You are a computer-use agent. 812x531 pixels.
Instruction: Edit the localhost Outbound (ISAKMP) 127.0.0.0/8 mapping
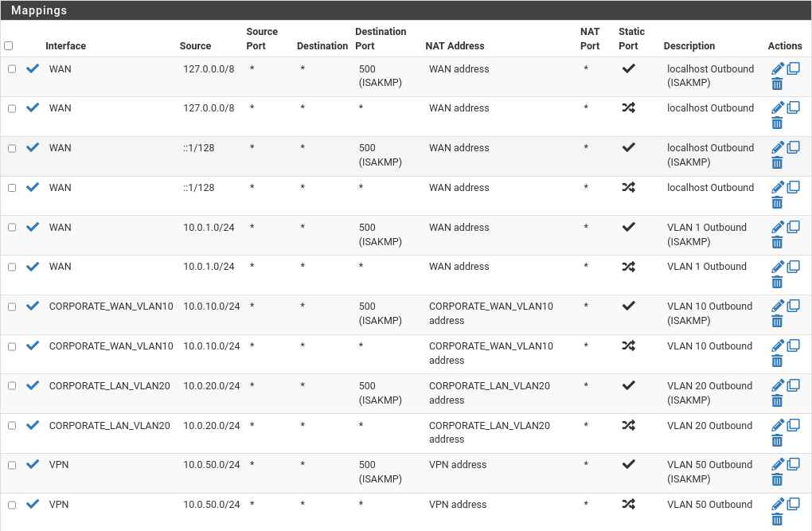point(778,69)
